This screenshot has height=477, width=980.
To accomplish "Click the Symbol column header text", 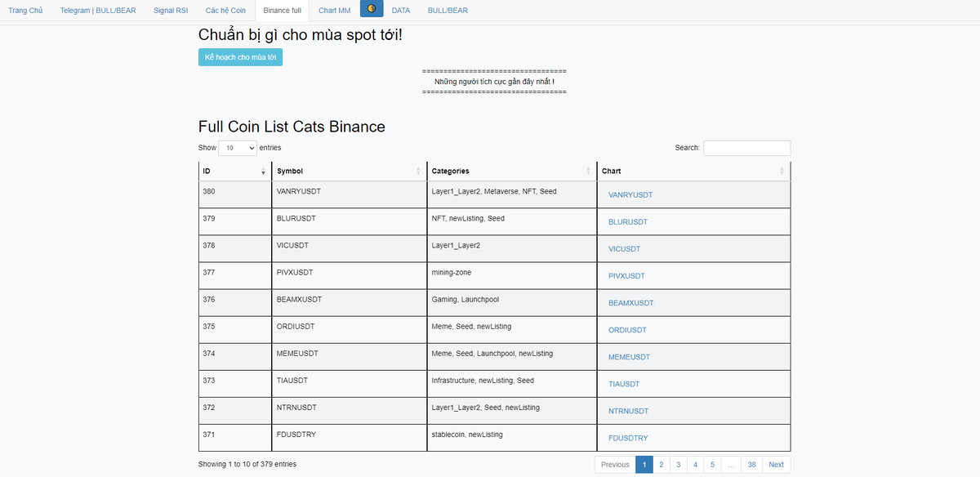I will pyautogui.click(x=290, y=172).
